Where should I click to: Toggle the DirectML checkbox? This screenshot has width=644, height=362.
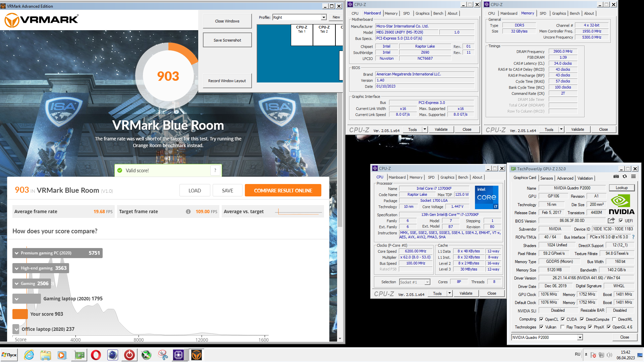(614, 319)
